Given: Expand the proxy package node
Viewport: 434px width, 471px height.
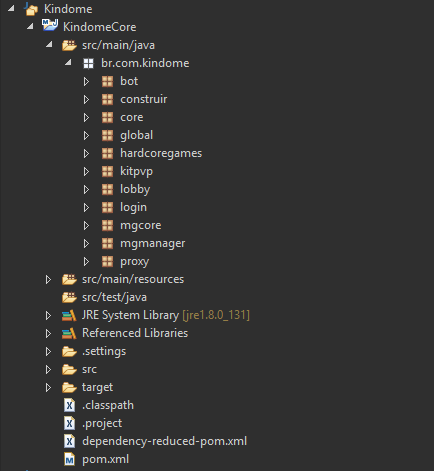Looking at the screenshot, I should [x=86, y=262].
